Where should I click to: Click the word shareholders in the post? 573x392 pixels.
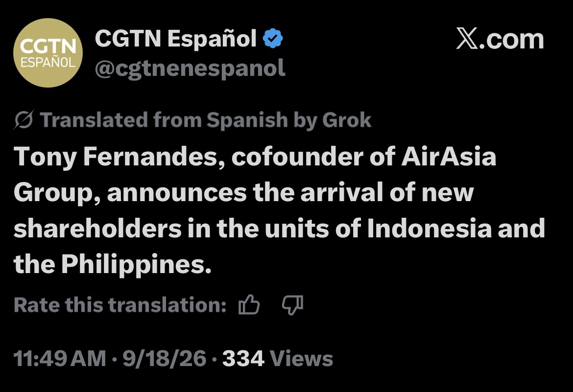pyautogui.click(x=98, y=229)
